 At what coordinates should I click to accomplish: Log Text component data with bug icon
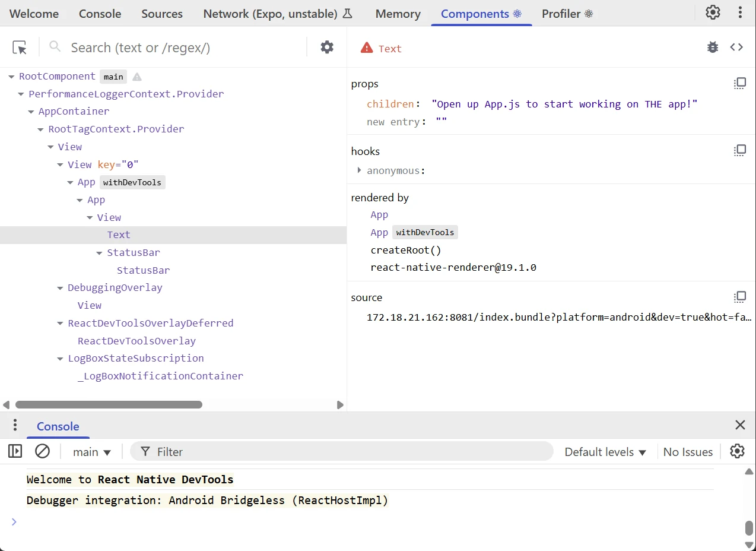(x=713, y=47)
